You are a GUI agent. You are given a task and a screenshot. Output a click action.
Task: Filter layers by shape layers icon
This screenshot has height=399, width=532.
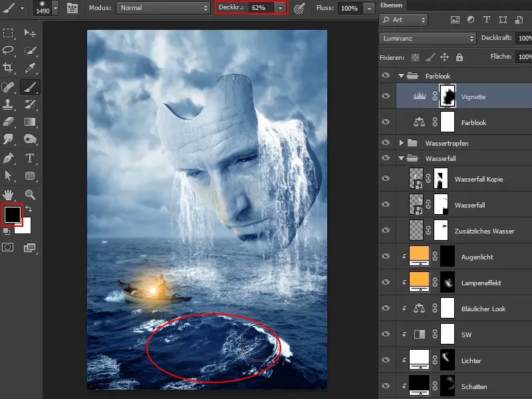[x=503, y=20]
